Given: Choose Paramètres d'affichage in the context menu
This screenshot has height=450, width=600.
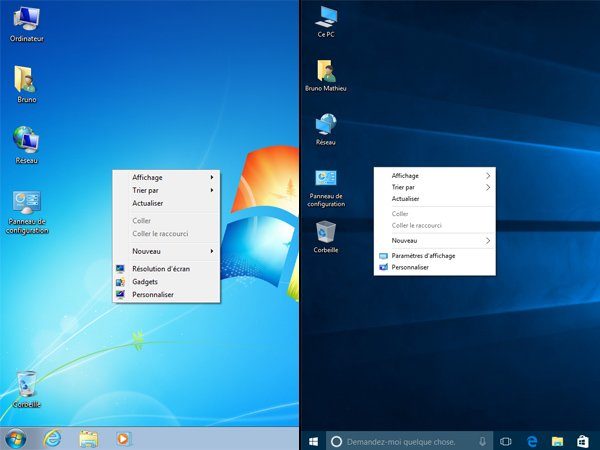Looking at the screenshot, I should (435, 256).
